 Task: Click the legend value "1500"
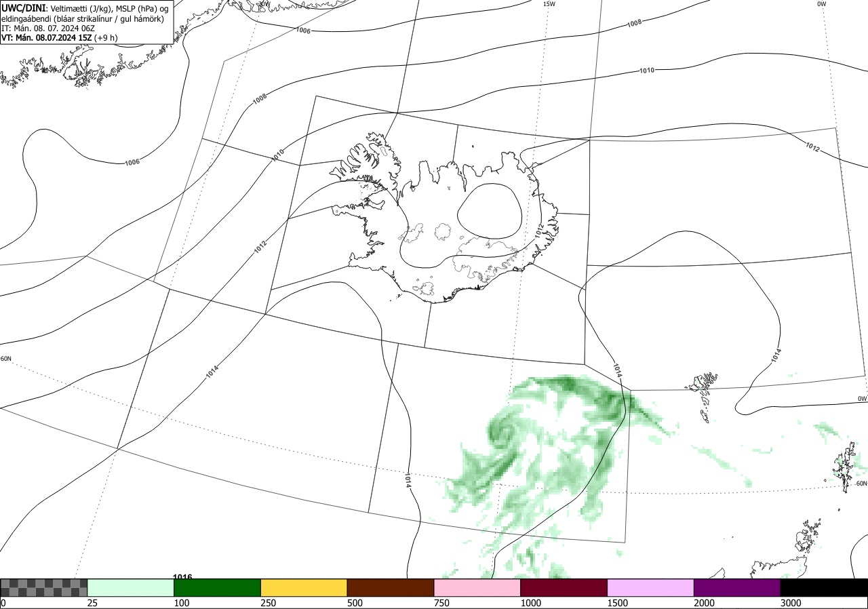click(x=618, y=603)
